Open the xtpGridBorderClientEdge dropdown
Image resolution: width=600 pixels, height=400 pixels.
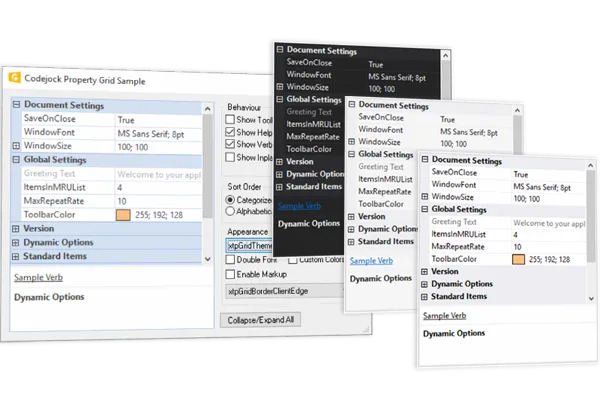click(285, 291)
